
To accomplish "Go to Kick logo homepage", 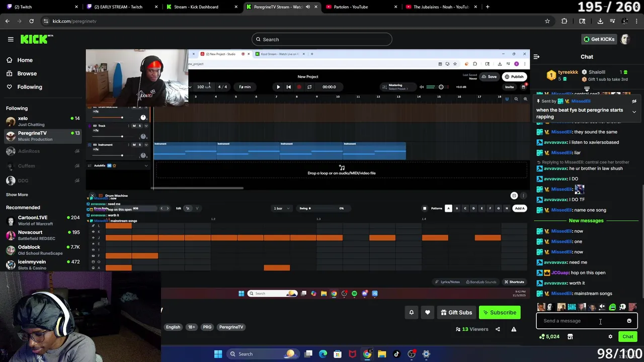I will click(x=37, y=39).
